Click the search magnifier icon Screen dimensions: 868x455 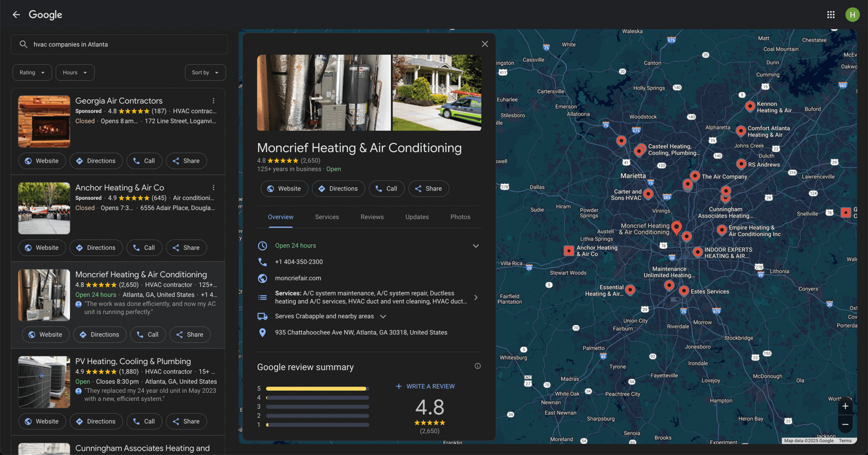pos(23,45)
